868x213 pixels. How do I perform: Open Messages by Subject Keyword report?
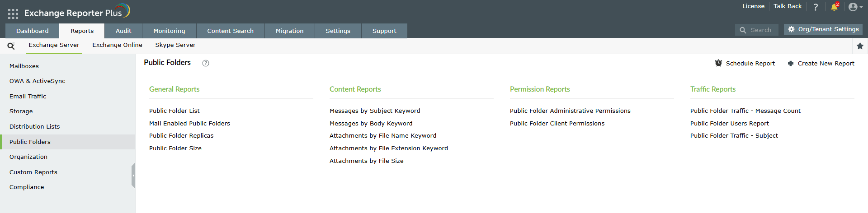tap(375, 111)
